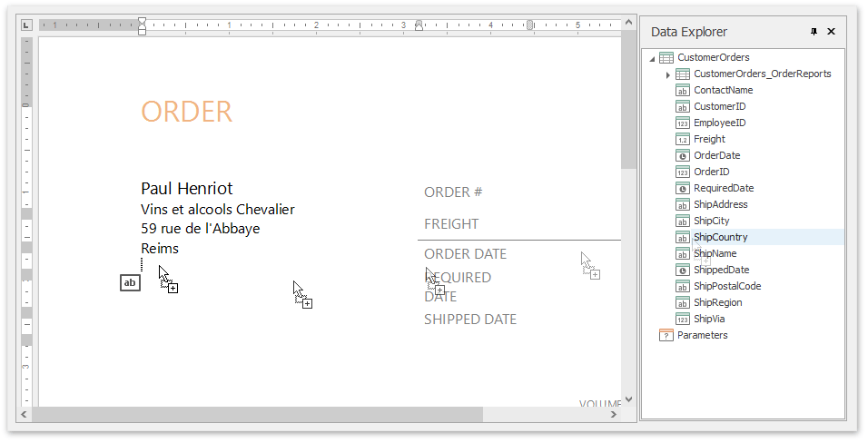Click the ContactName field icon
This screenshot has width=868, height=443.
pos(683,90)
